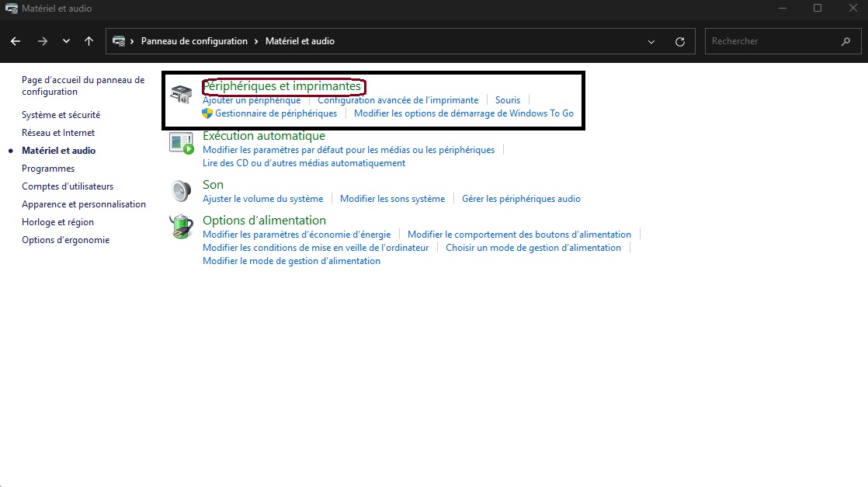Open the address bar history dropdown

tap(651, 41)
